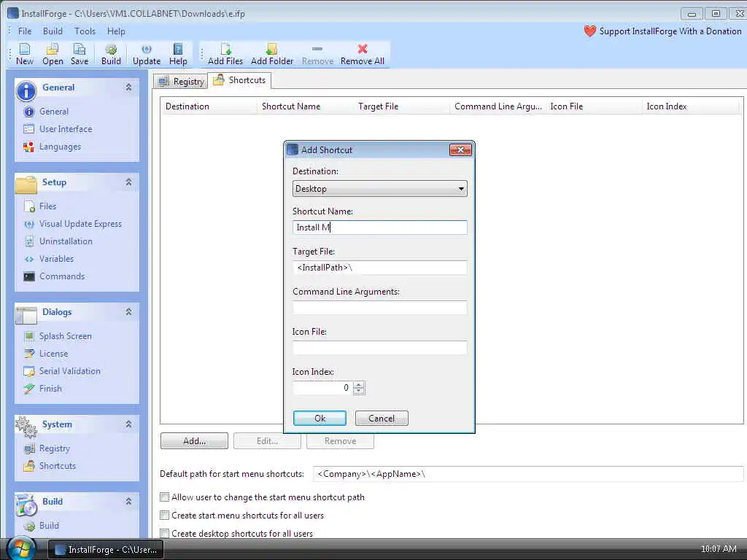Screen dimensions: 747x560
Task: Open Build item under Build section
Action: click(41, 526)
